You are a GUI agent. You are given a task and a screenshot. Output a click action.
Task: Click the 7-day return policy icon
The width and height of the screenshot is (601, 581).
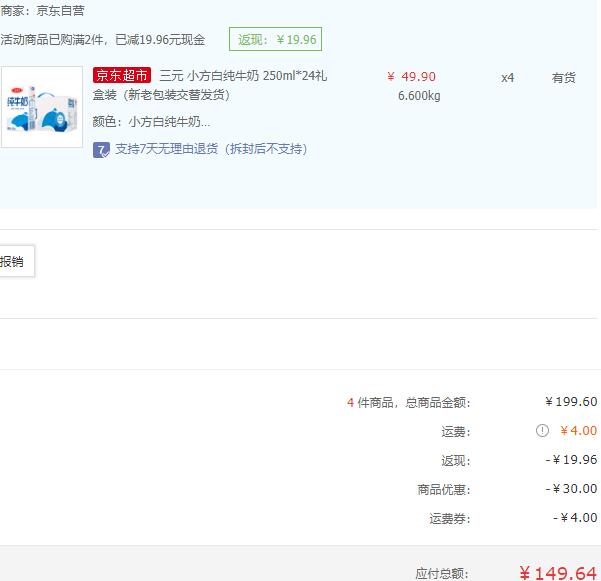[101, 150]
